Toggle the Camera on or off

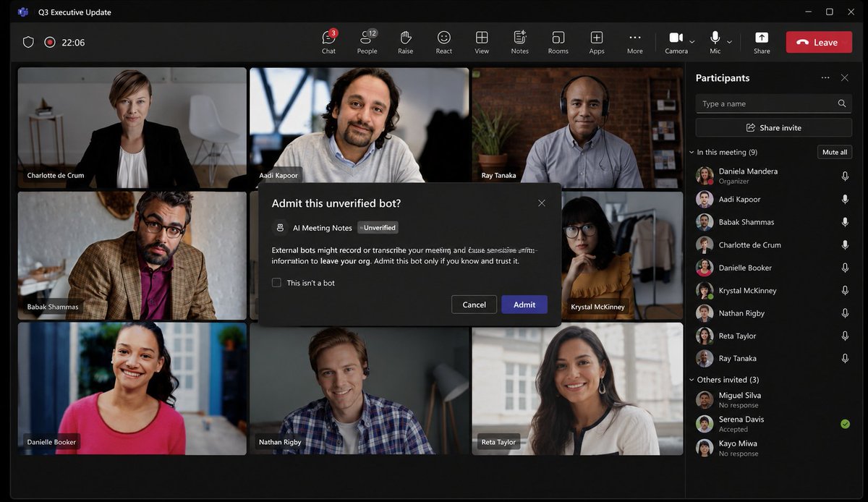point(676,42)
